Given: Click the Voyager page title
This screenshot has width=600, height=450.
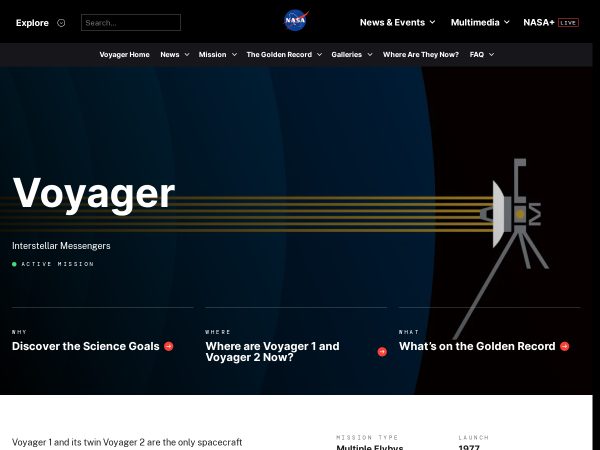Looking at the screenshot, I should pos(94,194).
